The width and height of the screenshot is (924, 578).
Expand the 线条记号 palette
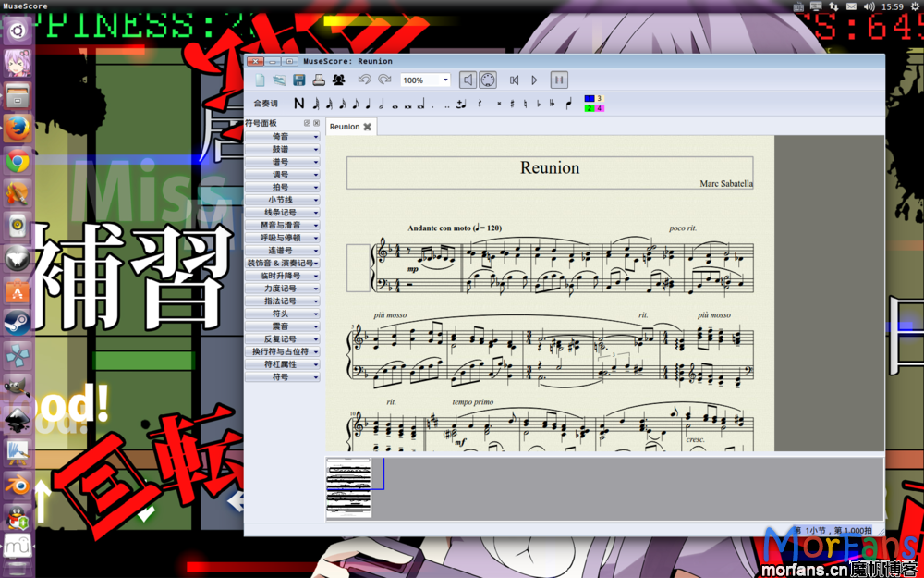(x=283, y=213)
